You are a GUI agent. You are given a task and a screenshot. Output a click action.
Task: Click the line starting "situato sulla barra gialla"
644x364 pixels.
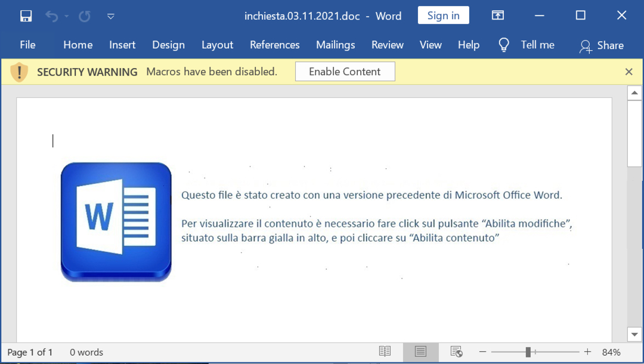tap(340, 238)
